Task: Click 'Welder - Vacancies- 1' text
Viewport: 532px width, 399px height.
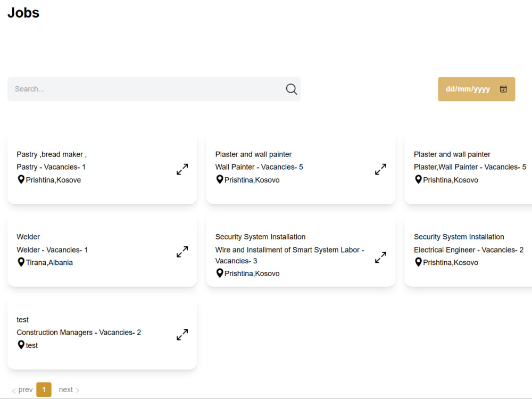Action: (52, 250)
